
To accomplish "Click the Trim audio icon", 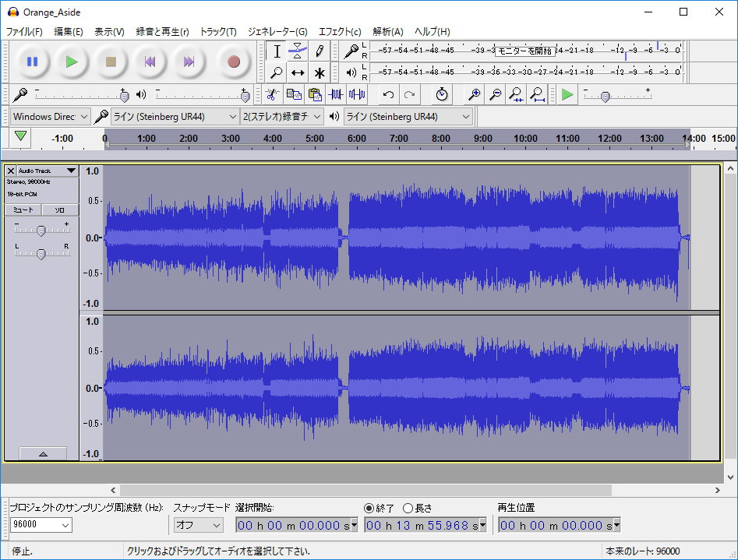I will tap(336, 94).
